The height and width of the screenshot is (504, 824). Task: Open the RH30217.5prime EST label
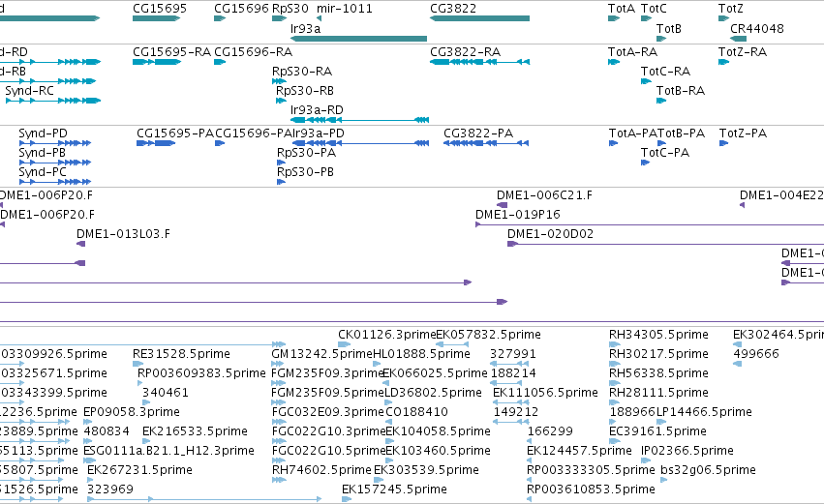pos(658,354)
